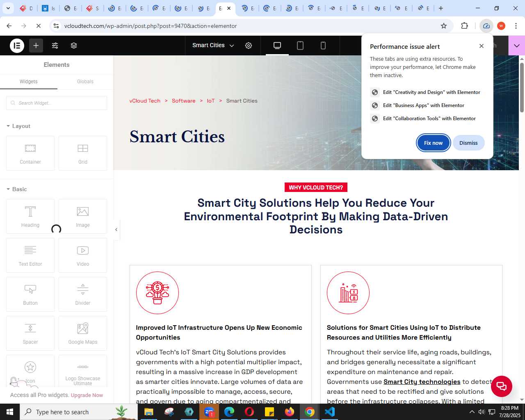
Task: Switch to tablet view mode
Action: 300,46
